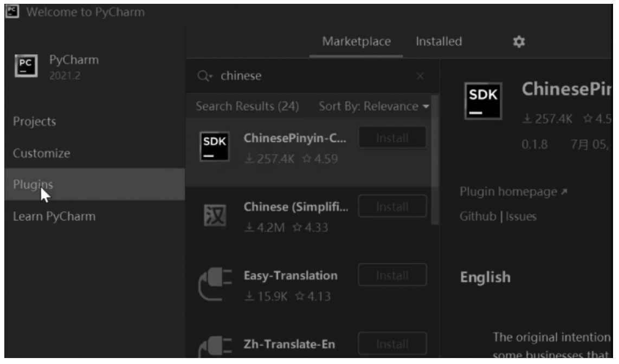Screen dimensions: 619x364
Task: Click the 4.13 rating value
Action: 313,296
